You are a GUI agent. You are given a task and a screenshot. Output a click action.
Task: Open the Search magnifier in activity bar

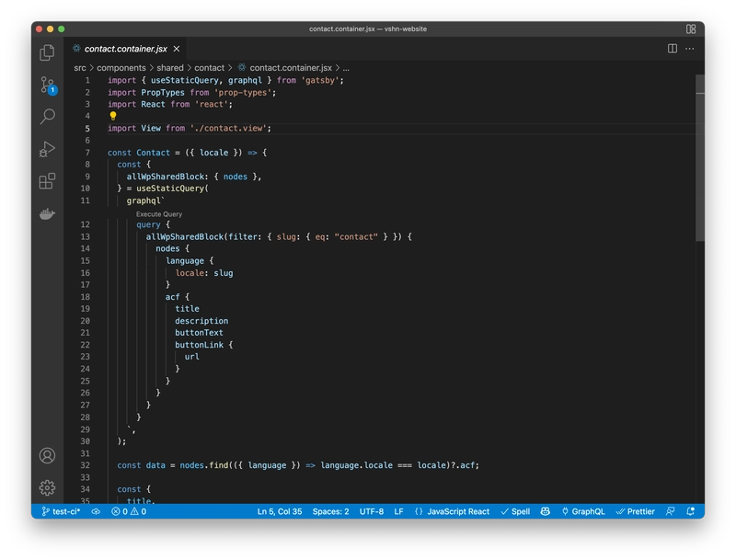click(x=48, y=116)
